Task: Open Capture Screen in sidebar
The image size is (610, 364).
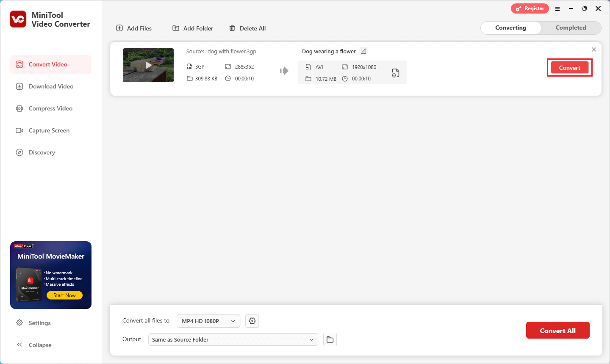Action: coord(51,130)
